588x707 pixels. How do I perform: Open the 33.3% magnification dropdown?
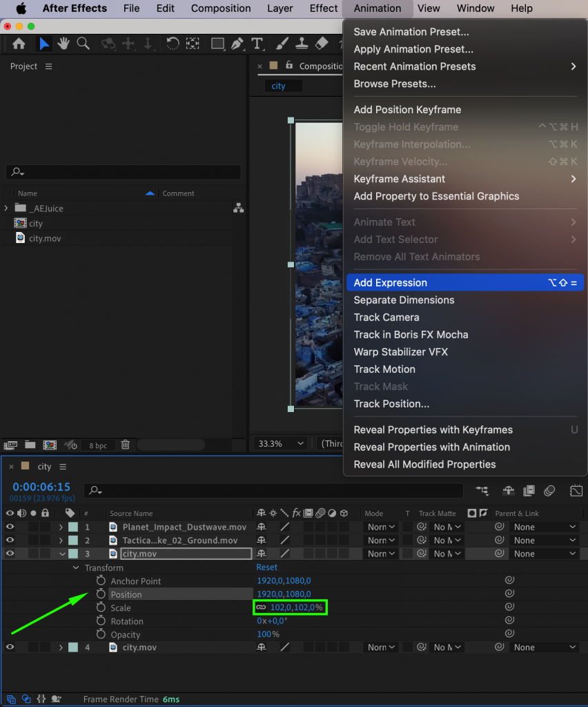280,443
